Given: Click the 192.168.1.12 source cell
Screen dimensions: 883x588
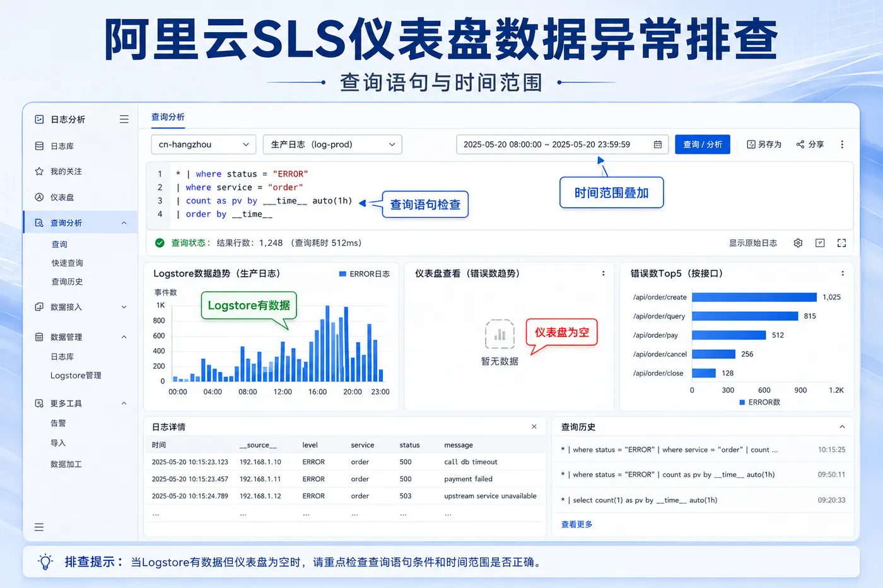Looking at the screenshot, I should point(260,496).
